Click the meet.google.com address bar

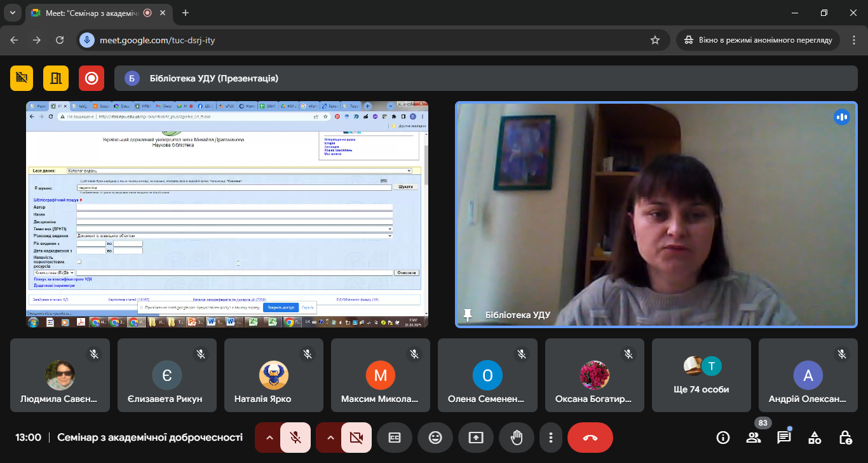click(369, 40)
